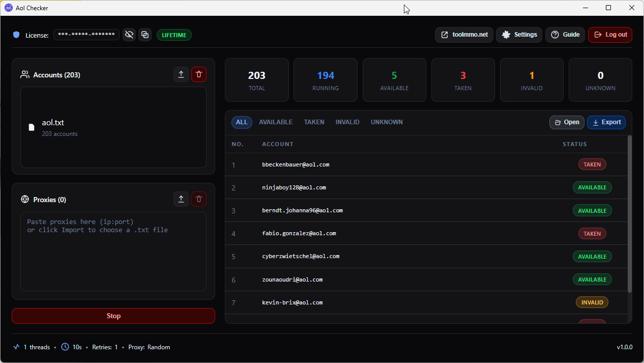Import accounts using the upload icon
644x363 pixels.
[181, 74]
